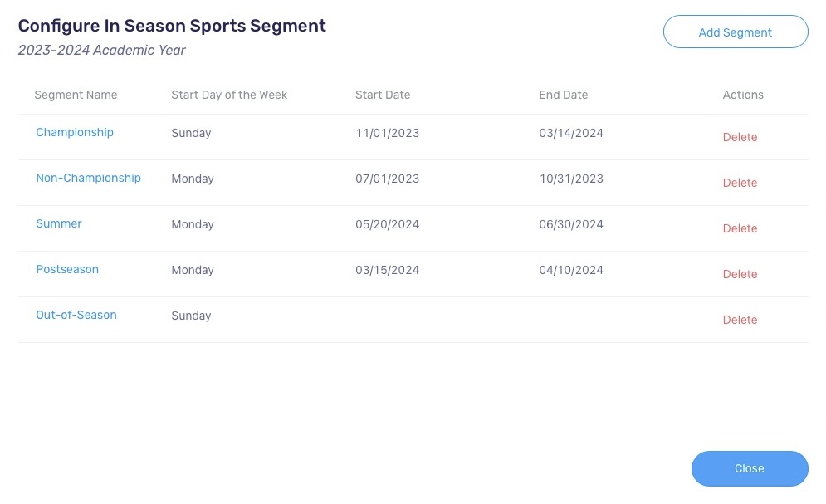Open the Summer segment

(x=58, y=223)
